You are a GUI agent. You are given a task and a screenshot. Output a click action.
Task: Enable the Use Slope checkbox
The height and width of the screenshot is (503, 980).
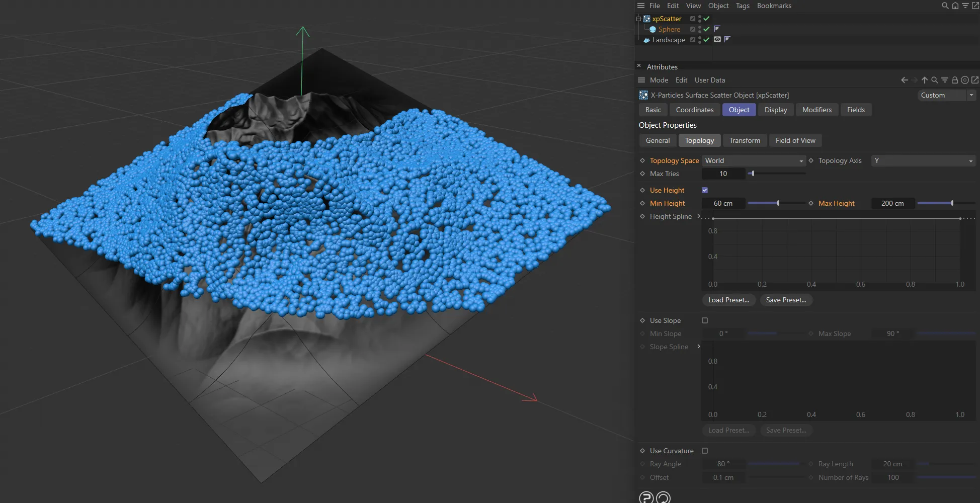tap(704, 320)
